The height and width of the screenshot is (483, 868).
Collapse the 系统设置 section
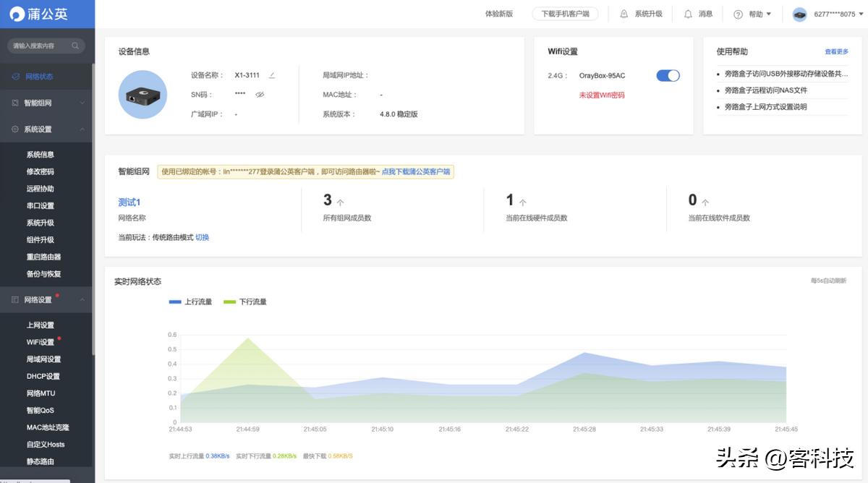point(46,129)
